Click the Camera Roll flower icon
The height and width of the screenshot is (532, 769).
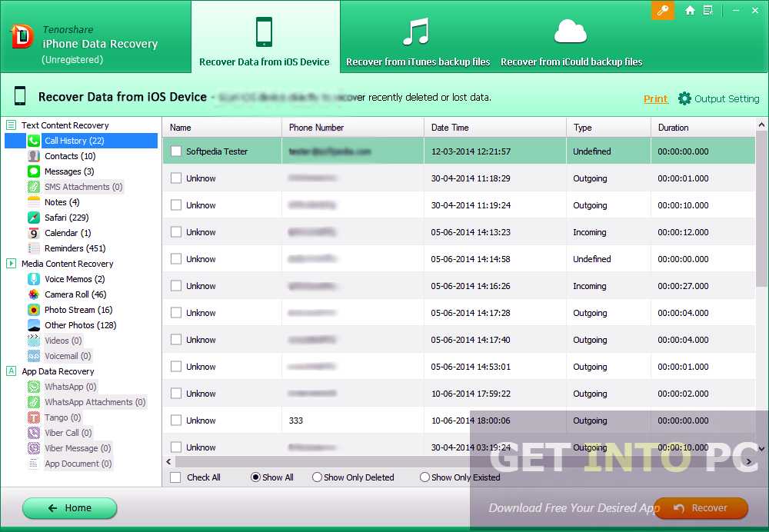[x=34, y=294]
